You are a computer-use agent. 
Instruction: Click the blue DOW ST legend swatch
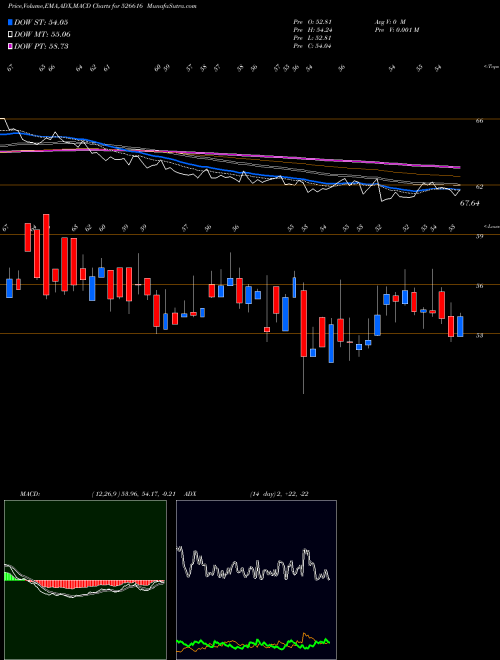10,22
